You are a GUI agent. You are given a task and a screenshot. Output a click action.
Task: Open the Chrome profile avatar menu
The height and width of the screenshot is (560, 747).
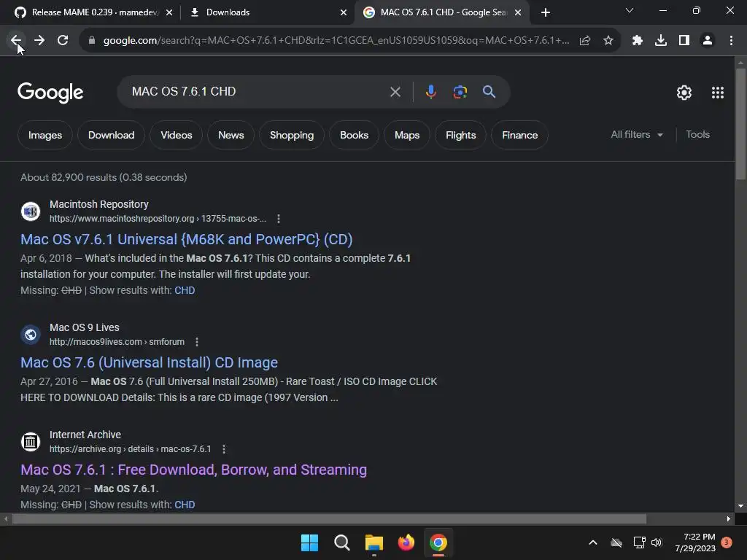pos(708,41)
